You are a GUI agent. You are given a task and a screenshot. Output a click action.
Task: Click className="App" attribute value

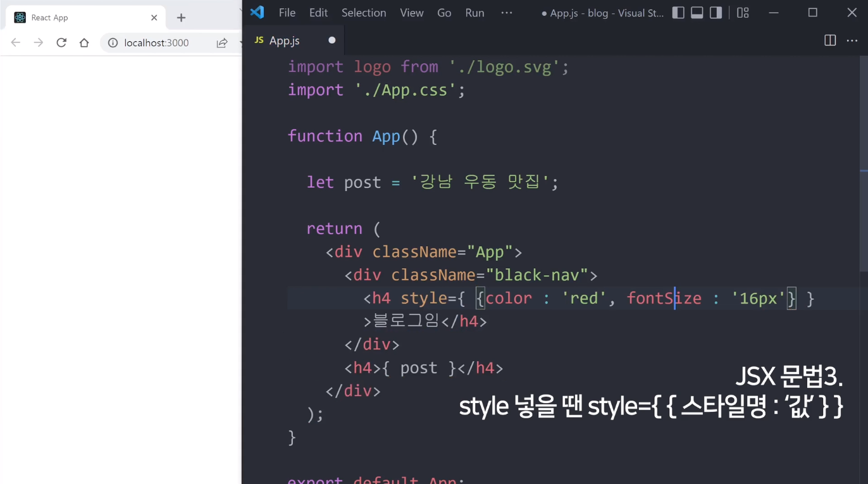coord(490,252)
